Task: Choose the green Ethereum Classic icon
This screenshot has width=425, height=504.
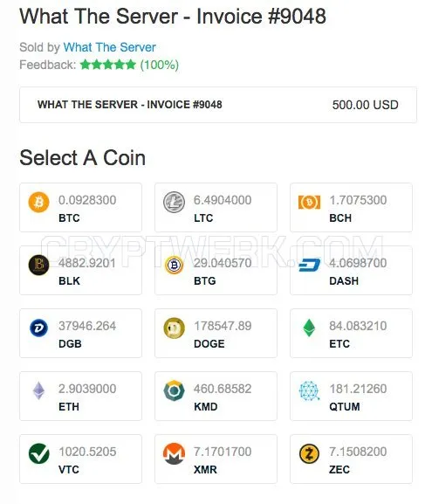Action: click(309, 328)
